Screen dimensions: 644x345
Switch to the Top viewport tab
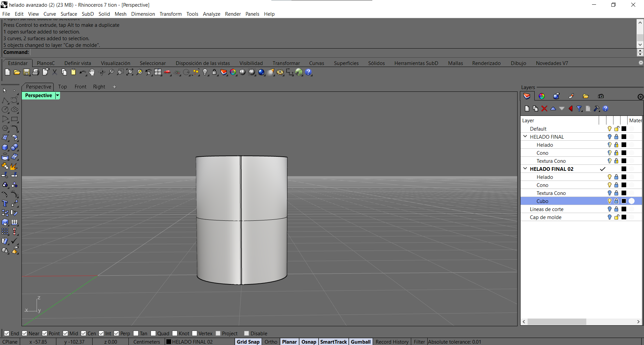tap(62, 87)
